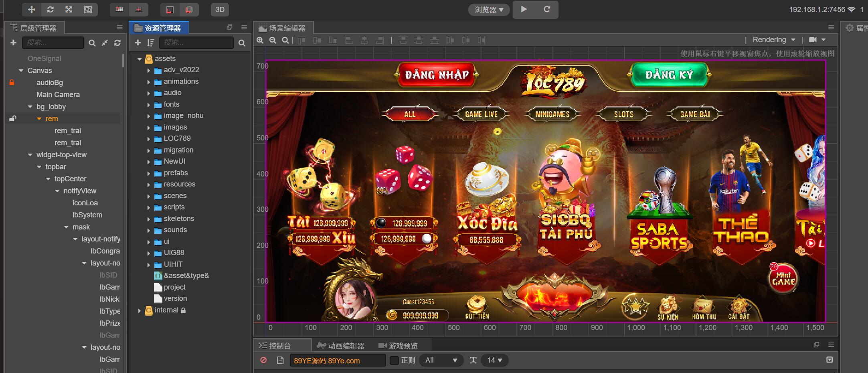Select the move transform tool

click(31, 9)
